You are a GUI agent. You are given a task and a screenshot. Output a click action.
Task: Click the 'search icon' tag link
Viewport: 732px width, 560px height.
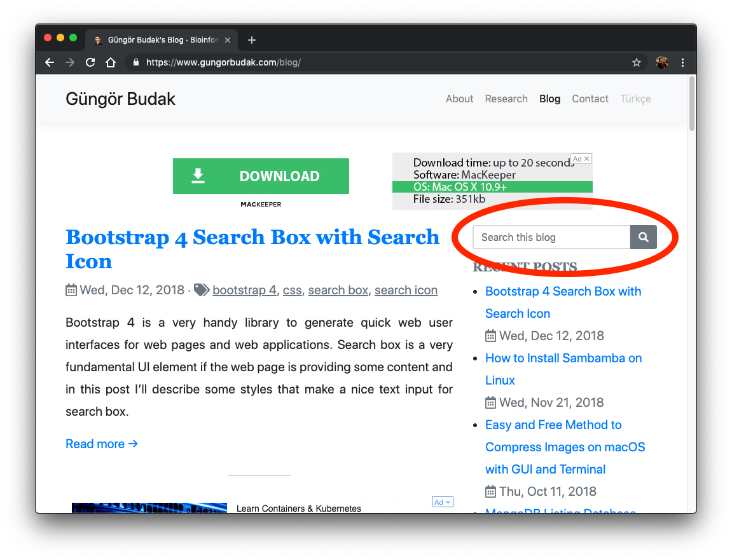[406, 290]
